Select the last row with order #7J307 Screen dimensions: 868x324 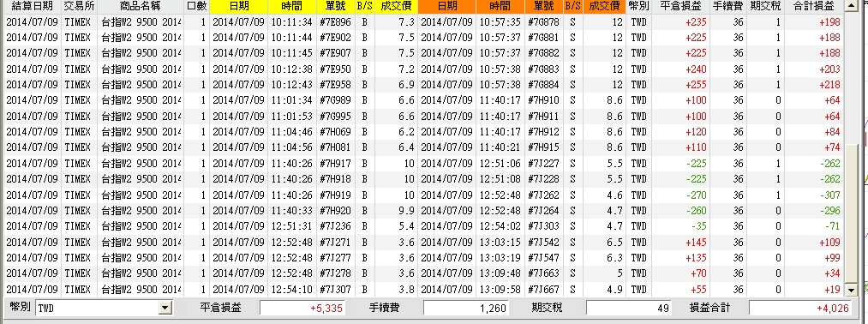(x=423, y=289)
